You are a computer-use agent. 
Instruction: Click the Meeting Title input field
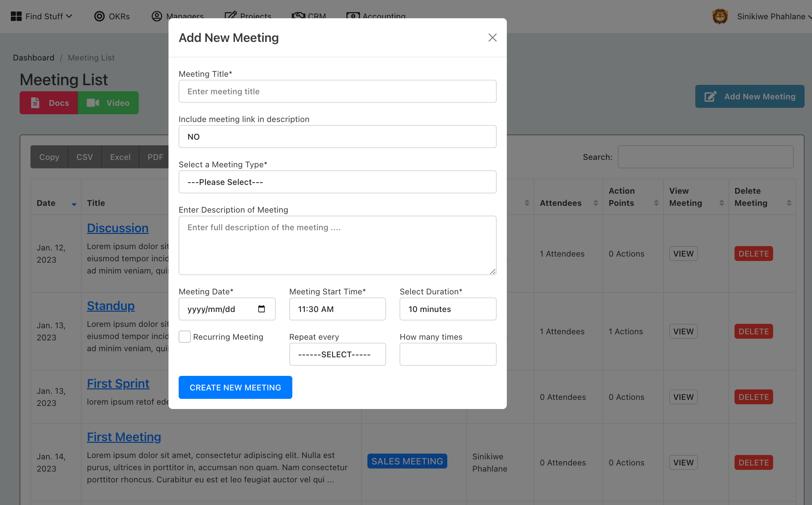click(338, 91)
